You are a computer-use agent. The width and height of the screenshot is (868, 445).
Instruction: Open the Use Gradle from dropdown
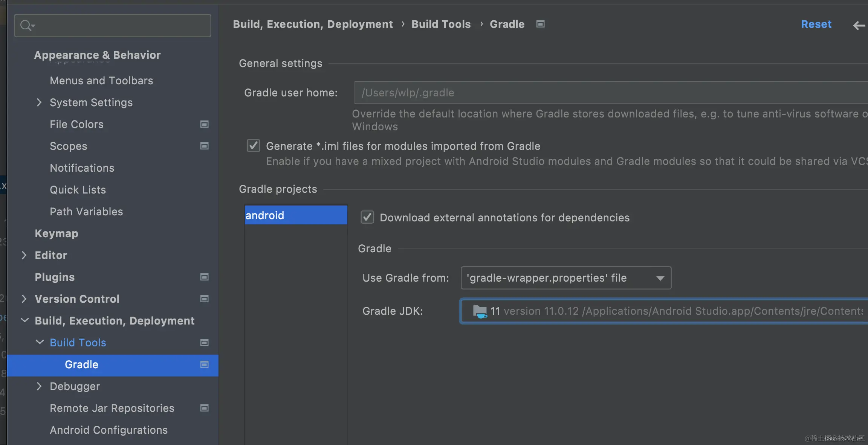click(565, 278)
